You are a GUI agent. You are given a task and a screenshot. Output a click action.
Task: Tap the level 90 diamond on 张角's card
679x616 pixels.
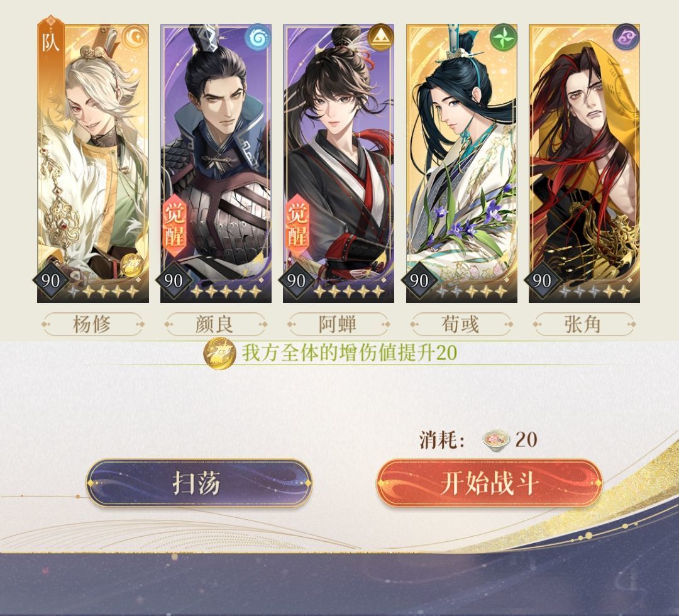[542, 280]
